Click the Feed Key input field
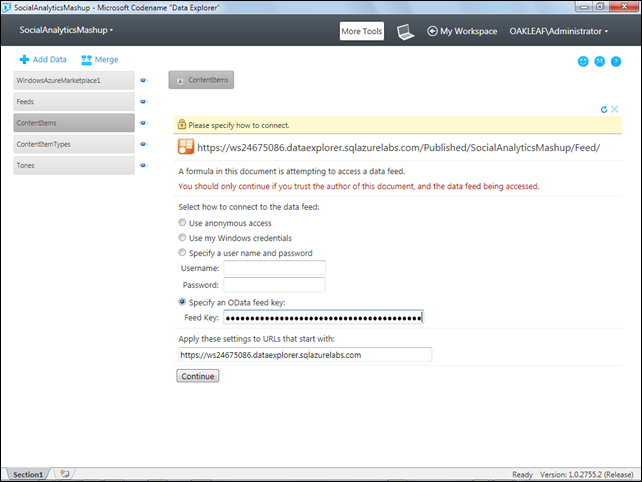This screenshot has height=482, width=642. point(323,317)
